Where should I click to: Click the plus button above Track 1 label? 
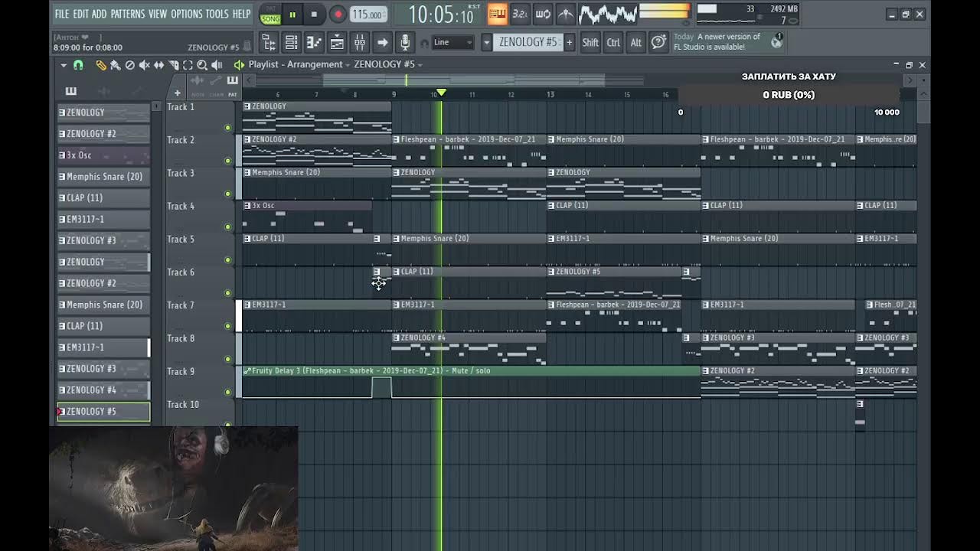[177, 93]
